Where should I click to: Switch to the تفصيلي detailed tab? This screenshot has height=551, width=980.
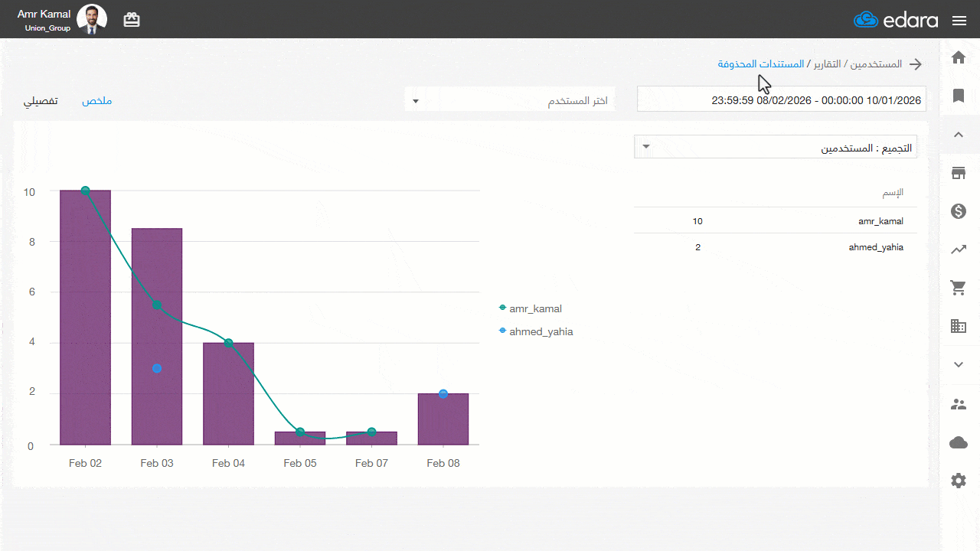pyautogui.click(x=41, y=101)
